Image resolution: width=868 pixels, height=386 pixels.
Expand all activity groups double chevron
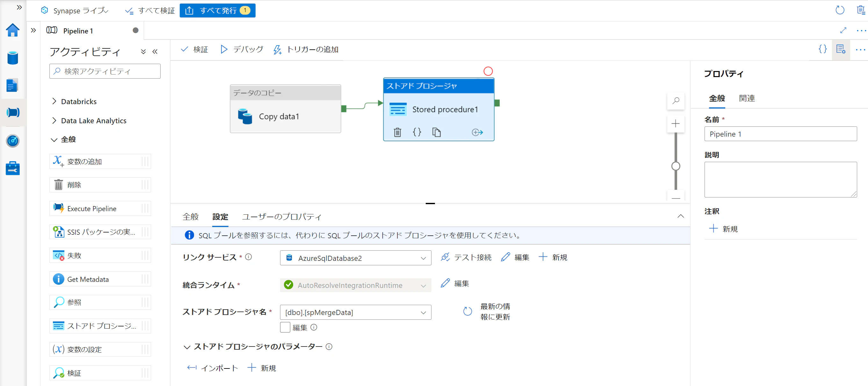pyautogui.click(x=143, y=52)
